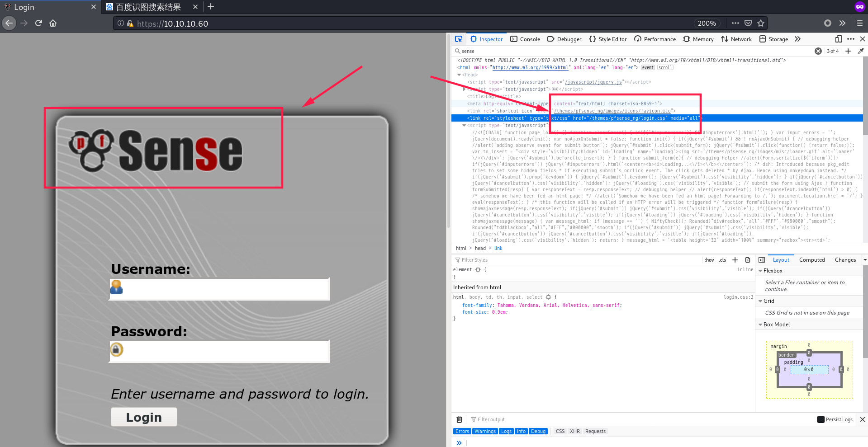Toggle the Warnings console filter
This screenshot has height=447, width=868.
click(485, 431)
